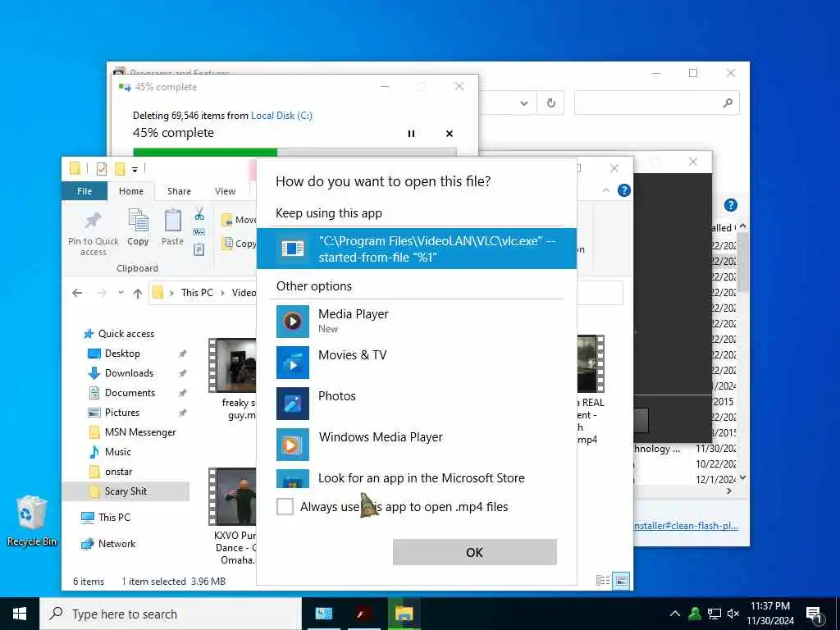Open Programs and Features help icon
Viewport: 840px width, 630px height.
tap(730, 205)
